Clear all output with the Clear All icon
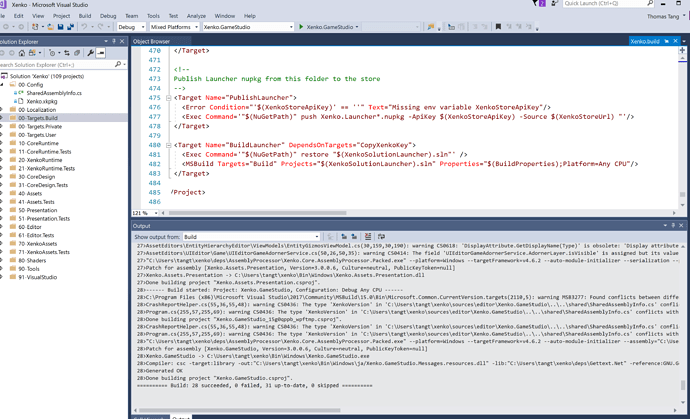This screenshot has width=690, height=419. tap(368, 236)
